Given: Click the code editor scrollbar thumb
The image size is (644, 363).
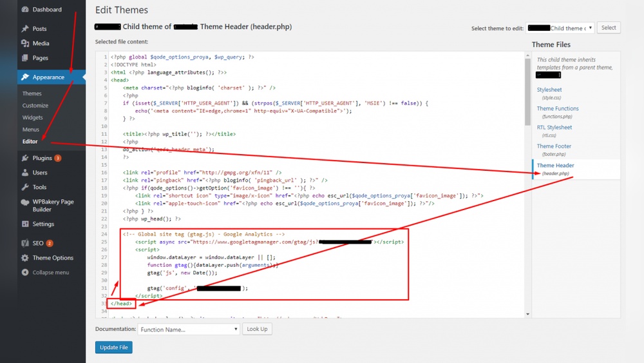Looking at the screenshot, I should 528,92.
